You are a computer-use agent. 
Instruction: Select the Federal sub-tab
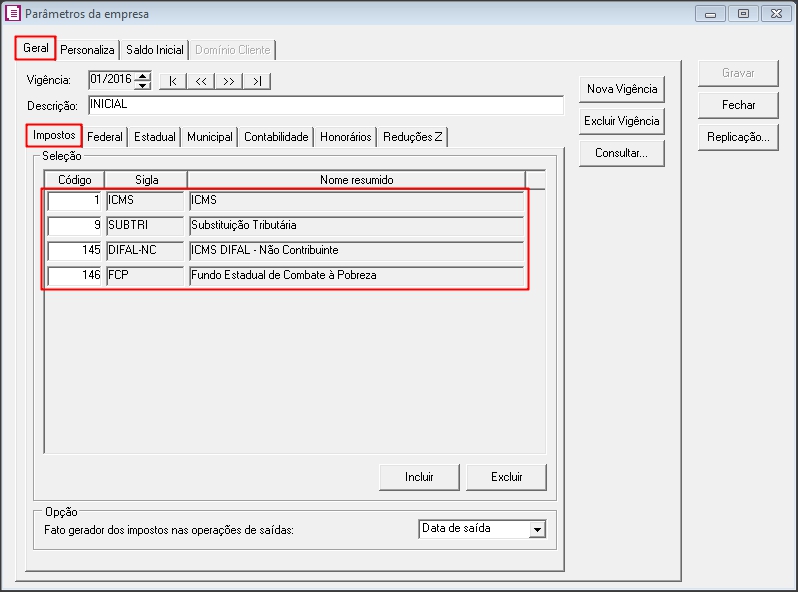tap(105, 137)
